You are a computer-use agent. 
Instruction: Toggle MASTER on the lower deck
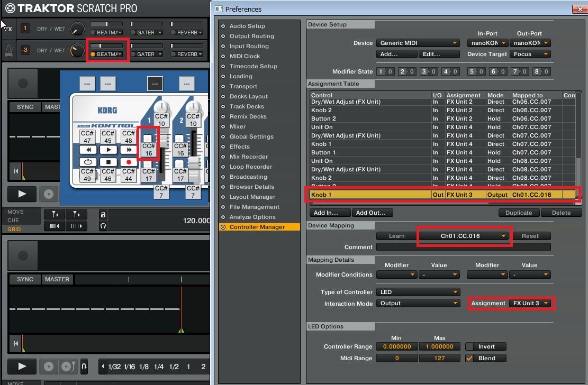coord(57,279)
